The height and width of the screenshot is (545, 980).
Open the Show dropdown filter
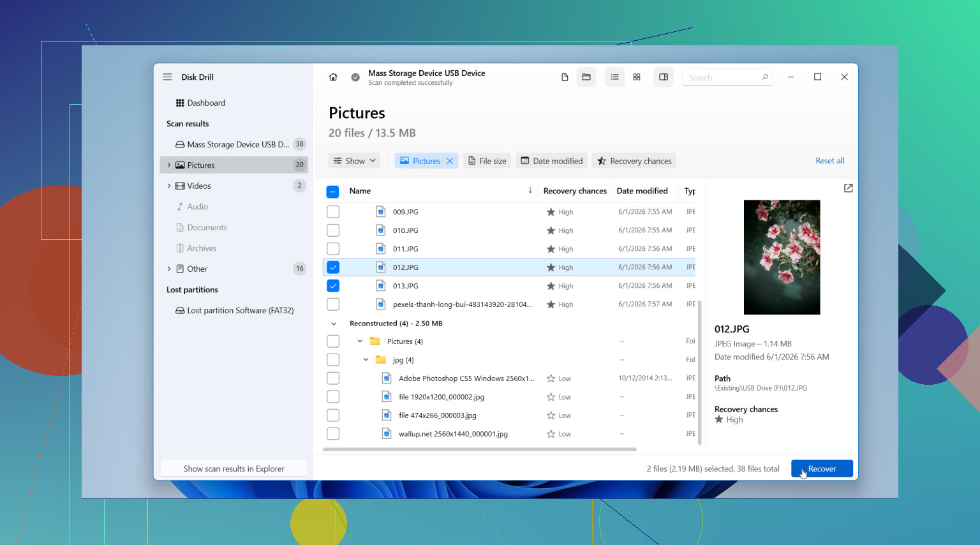355,161
